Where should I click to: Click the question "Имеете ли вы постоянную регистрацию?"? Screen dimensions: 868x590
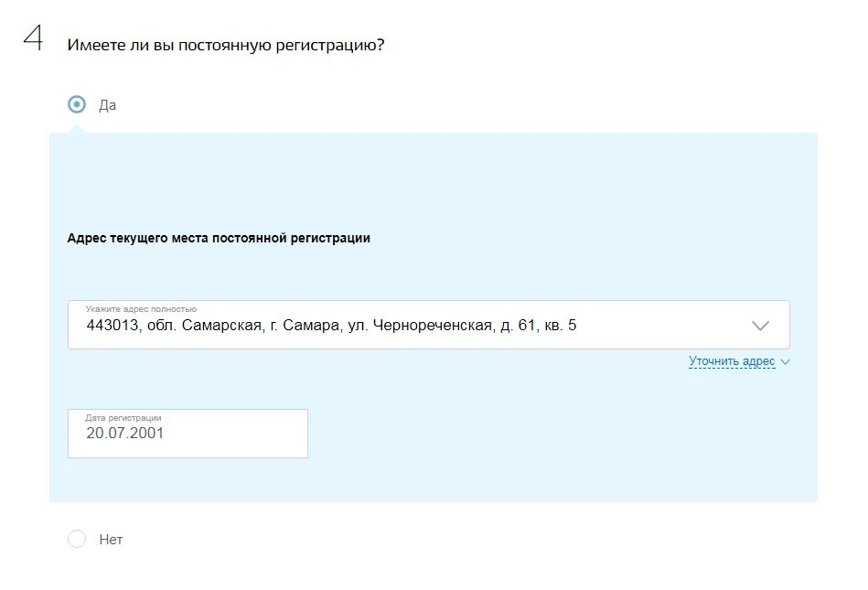pos(226,45)
